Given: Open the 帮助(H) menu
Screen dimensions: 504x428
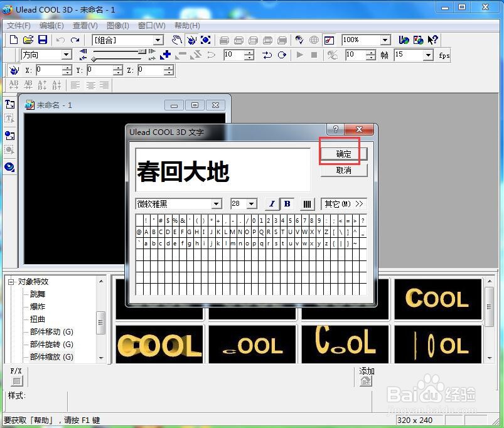Looking at the screenshot, I should pos(187,25).
